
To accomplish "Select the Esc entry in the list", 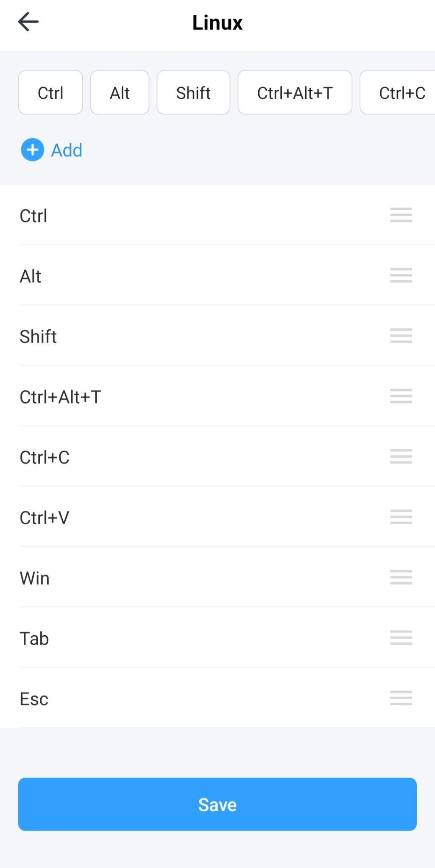I will [x=34, y=699].
